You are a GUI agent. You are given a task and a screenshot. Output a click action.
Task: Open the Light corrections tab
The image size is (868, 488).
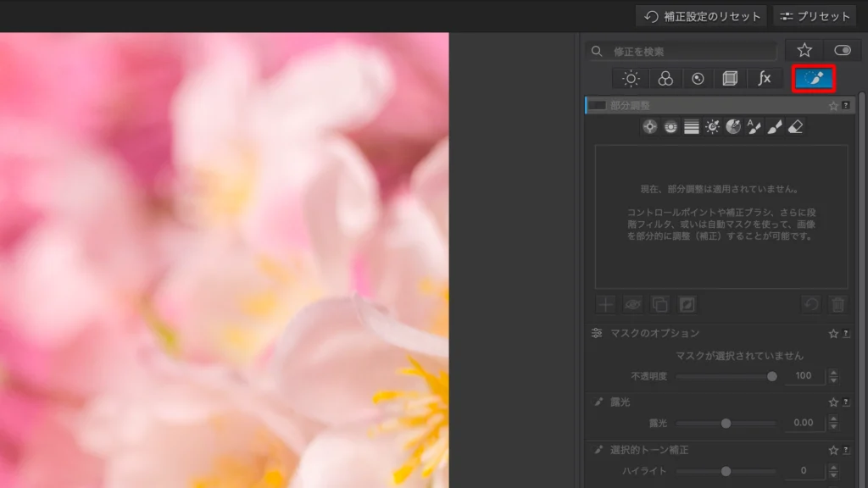(x=631, y=79)
